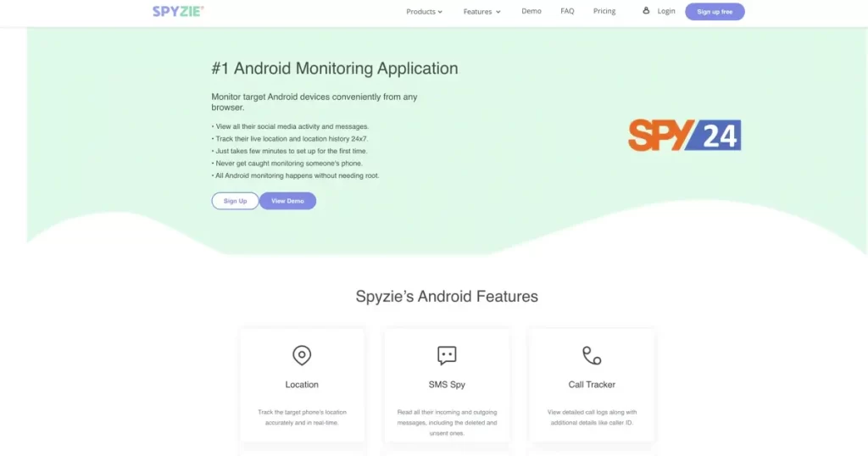Click the SMS Spy chat bubble icon
This screenshot has width=868, height=456.
(x=447, y=355)
